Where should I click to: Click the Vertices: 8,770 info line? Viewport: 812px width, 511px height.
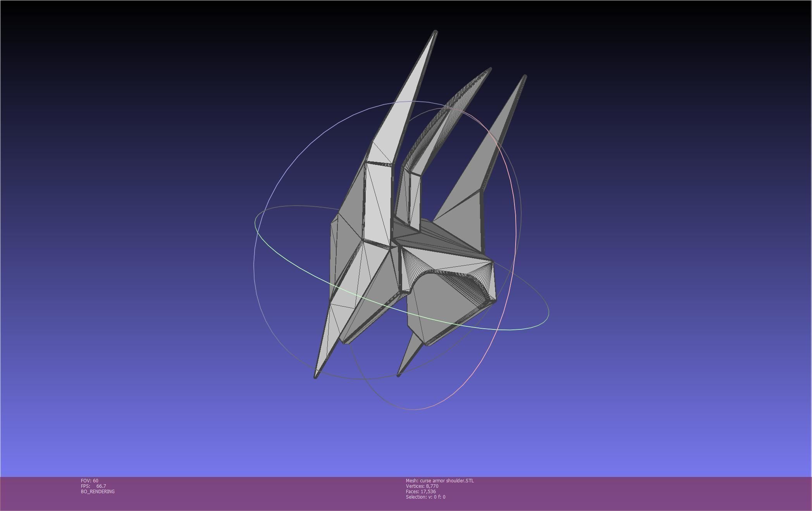point(422,486)
